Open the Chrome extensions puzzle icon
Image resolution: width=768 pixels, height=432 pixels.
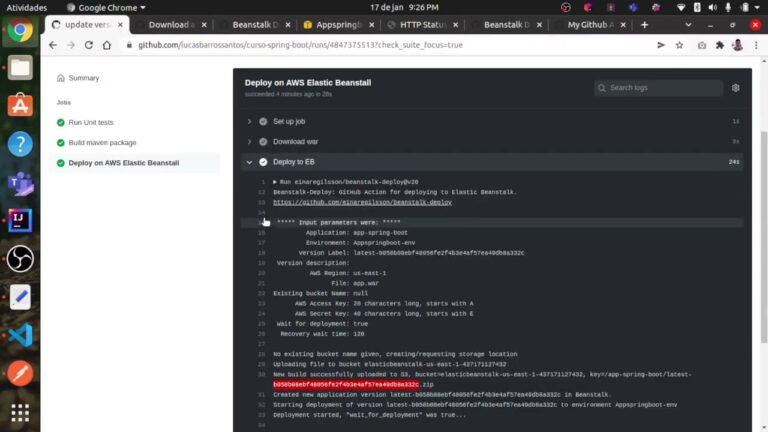[720, 45]
